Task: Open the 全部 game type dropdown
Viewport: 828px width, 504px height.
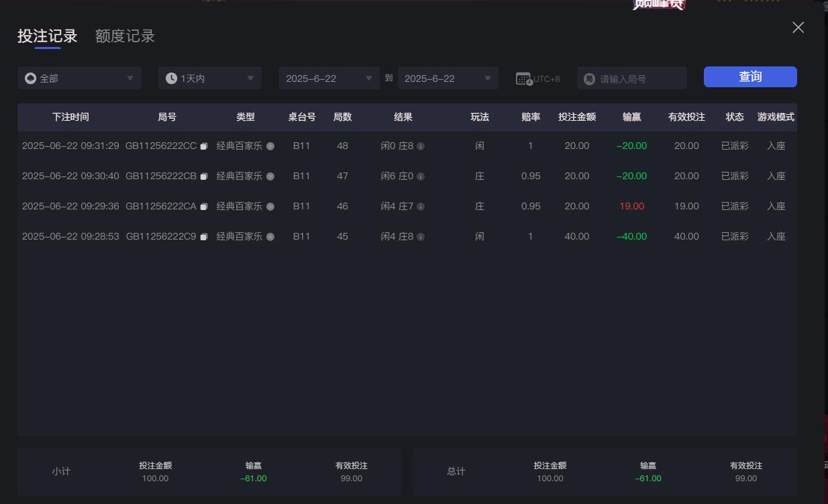Action: 79,78
